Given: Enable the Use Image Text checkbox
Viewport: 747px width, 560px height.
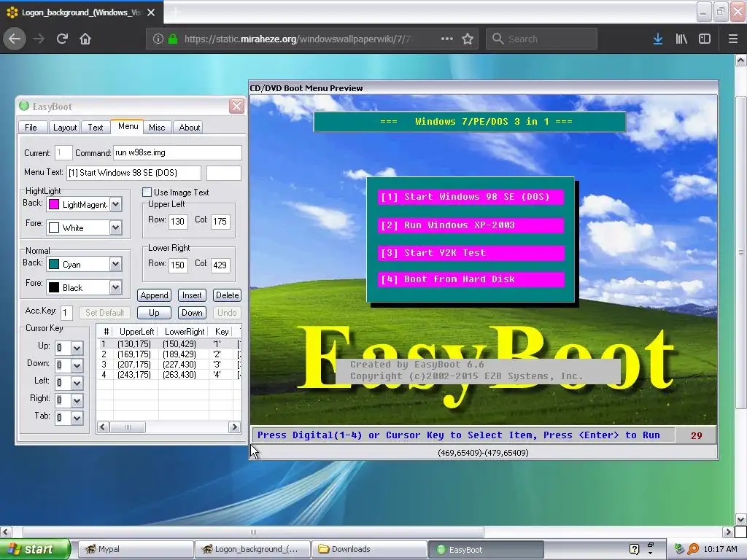Looking at the screenshot, I should click(147, 192).
